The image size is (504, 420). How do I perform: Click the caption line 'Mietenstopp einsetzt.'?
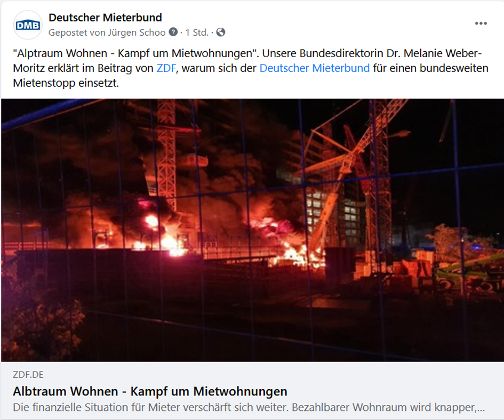(66, 83)
